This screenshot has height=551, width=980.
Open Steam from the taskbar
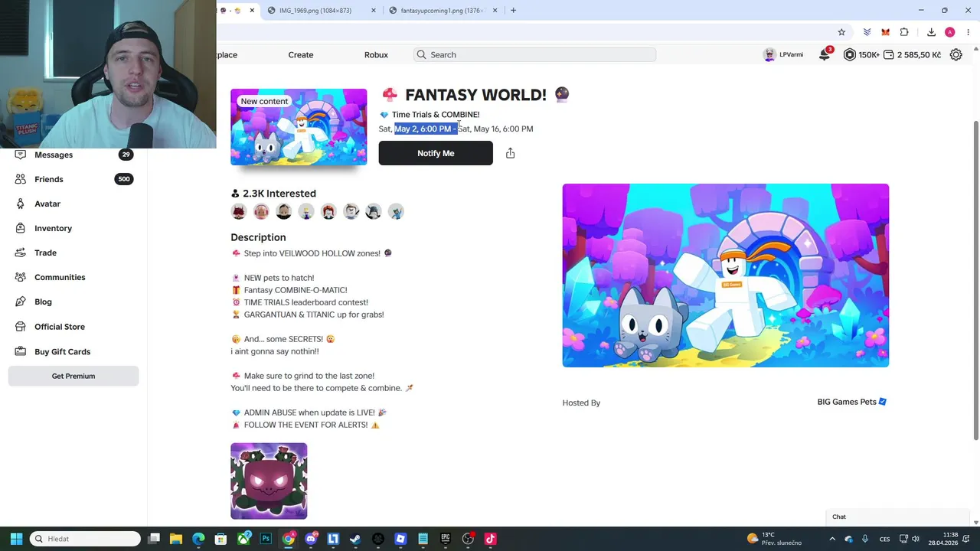(x=355, y=539)
